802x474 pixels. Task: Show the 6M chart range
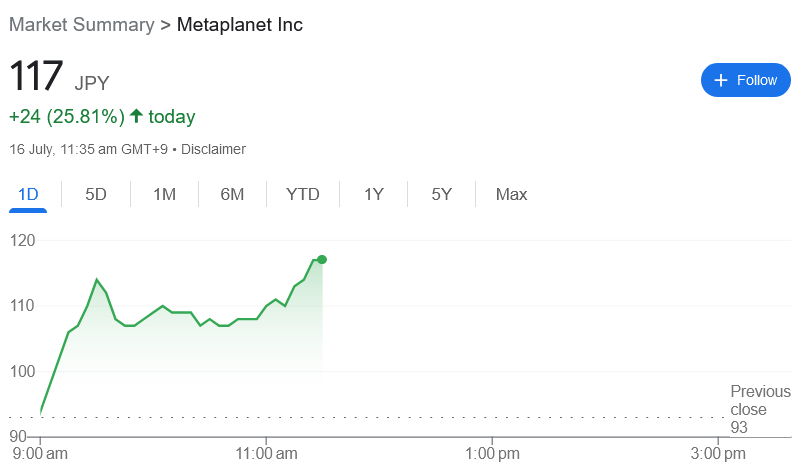click(x=232, y=194)
